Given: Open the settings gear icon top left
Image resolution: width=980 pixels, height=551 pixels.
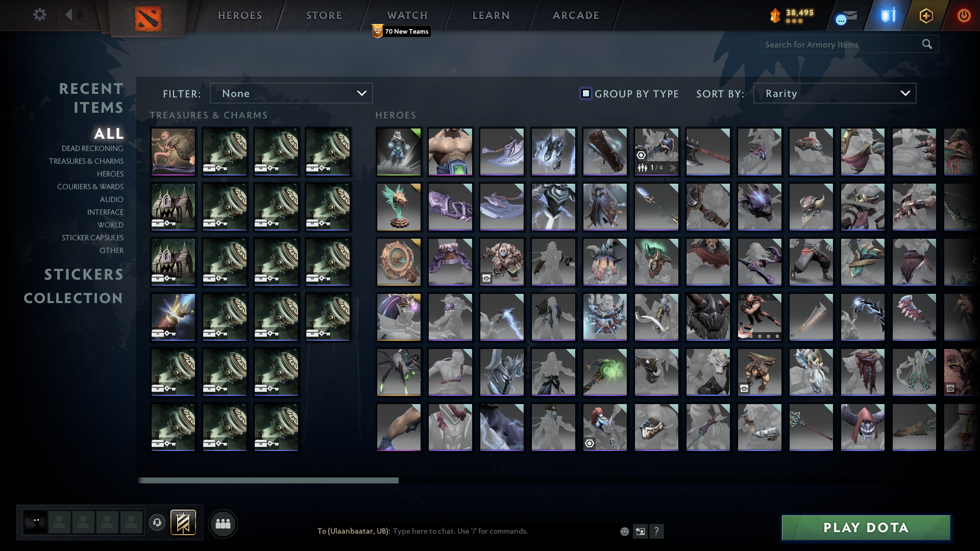Looking at the screenshot, I should pyautogui.click(x=40, y=15).
